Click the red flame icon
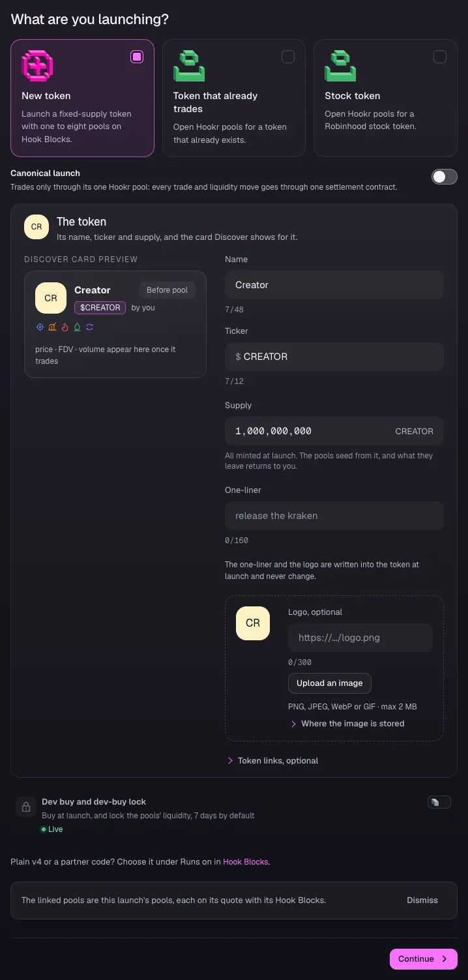468x980 pixels. click(65, 327)
